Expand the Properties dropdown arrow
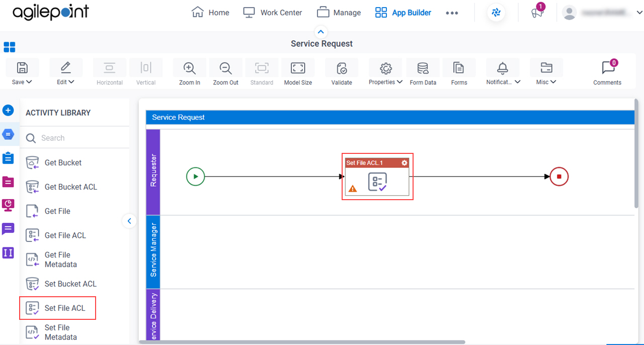Image resolution: width=644 pixels, height=345 pixels. tap(399, 82)
